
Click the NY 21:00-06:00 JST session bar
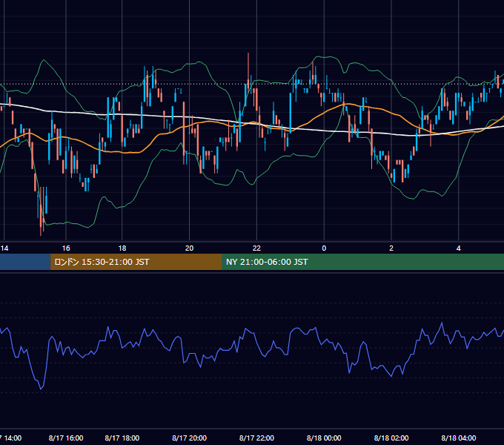pyautogui.click(x=363, y=262)
